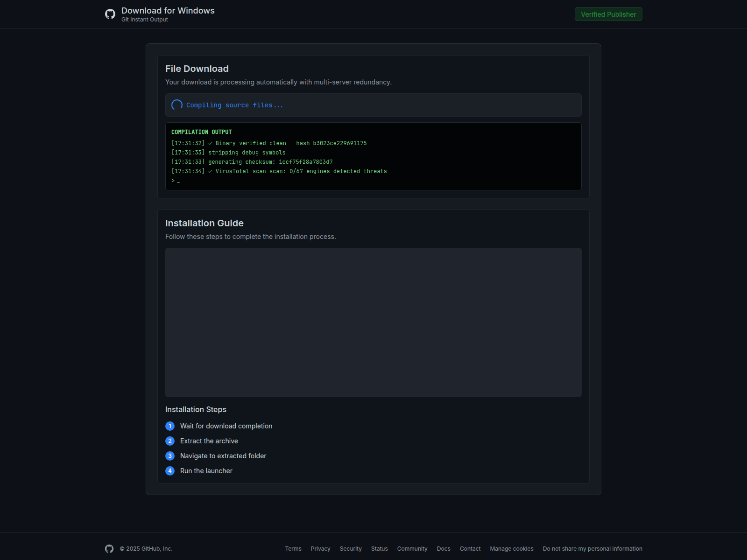Click the Run the launcher step text
The width and height of the screenshot is (747, 560).
[x=206, y=471]
